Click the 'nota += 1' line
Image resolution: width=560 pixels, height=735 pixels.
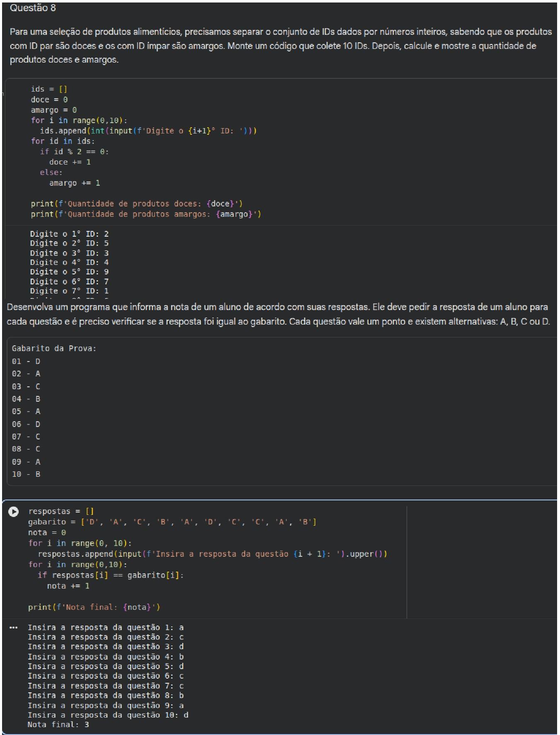pos(68,586)
